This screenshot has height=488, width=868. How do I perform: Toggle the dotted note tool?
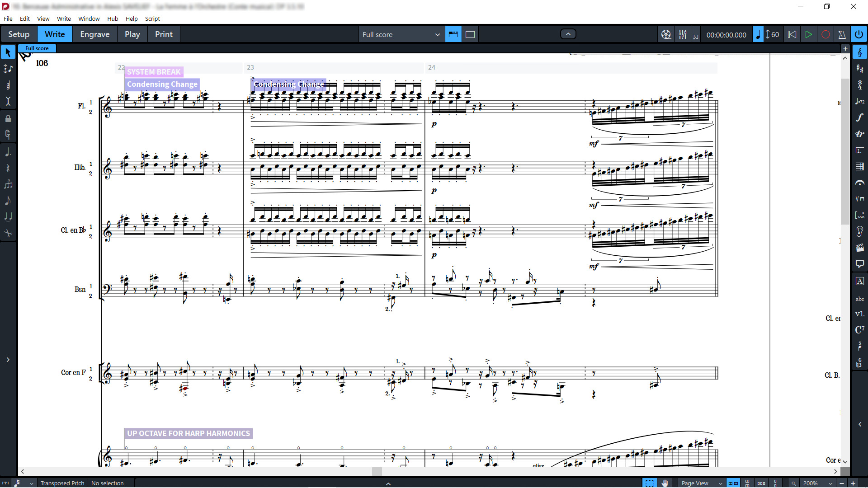point(8,152)
